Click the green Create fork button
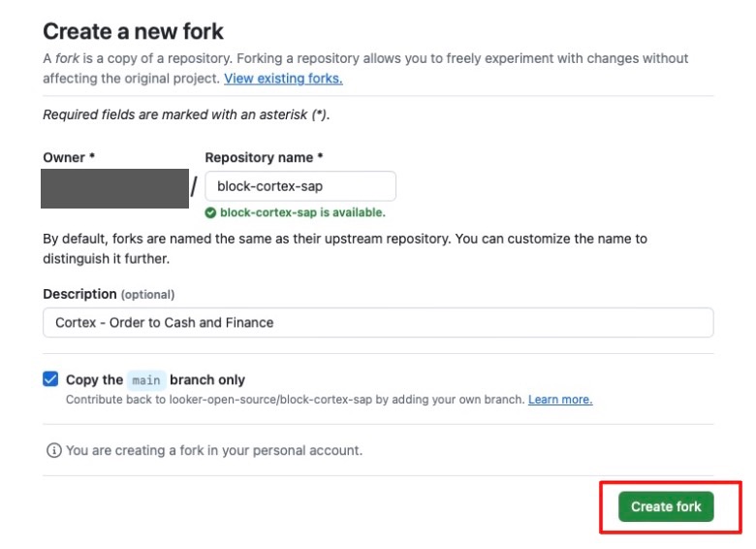This screenshot has width=756, height=549. click(x=666, y=506)
